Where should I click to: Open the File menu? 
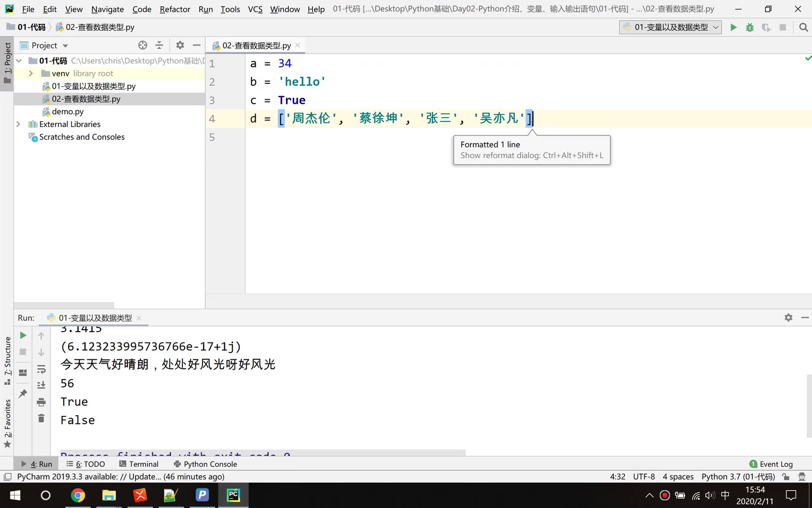(x=28, y=9)
